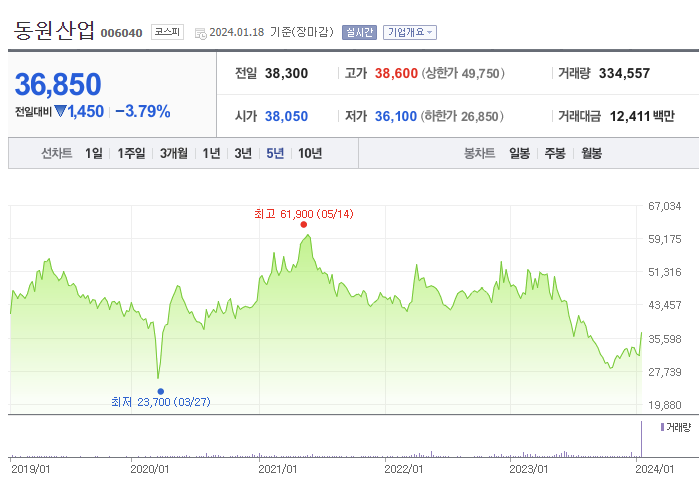Click the y-axis label 35,598
699x487 pixels.
point(664,339)
